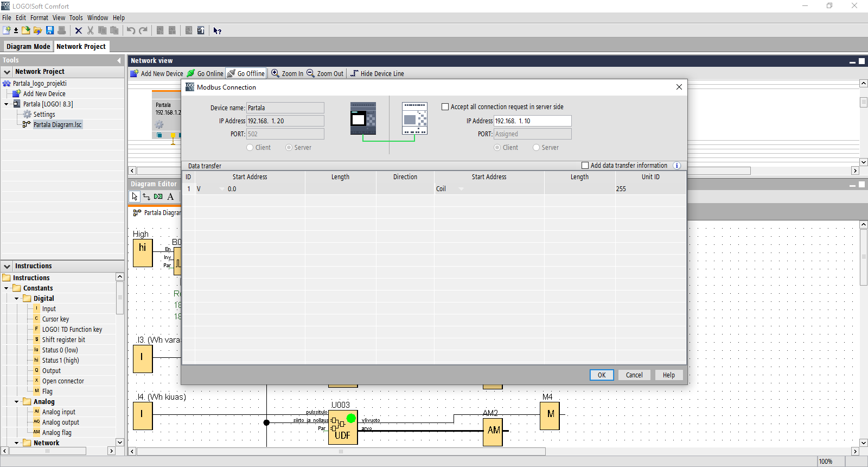Click the Help button in Modbus dialog

click(x=669, y=375)
